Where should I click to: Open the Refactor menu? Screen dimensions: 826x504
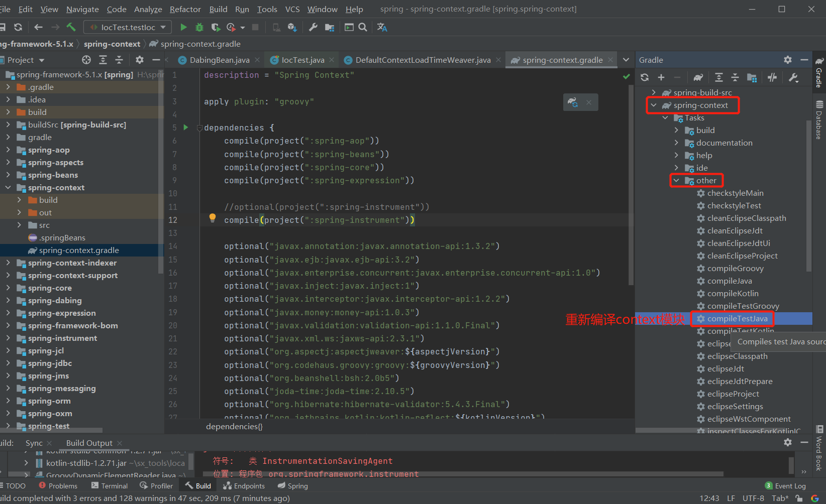pos(185,9)
